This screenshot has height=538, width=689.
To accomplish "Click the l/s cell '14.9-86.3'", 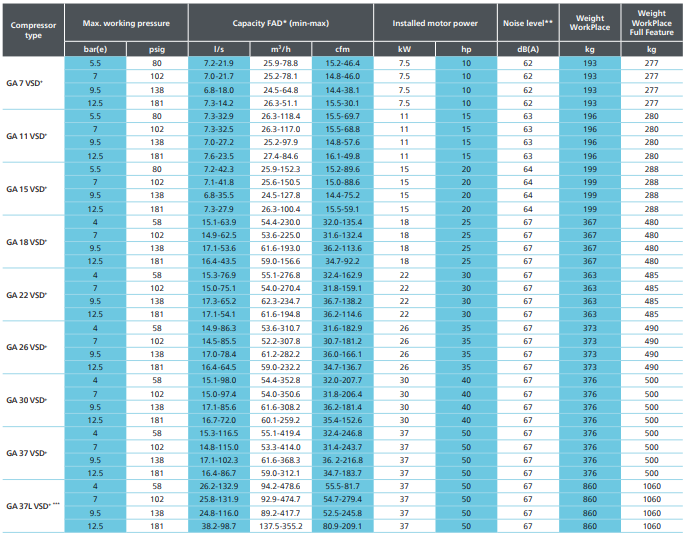I will click(219, 328).
